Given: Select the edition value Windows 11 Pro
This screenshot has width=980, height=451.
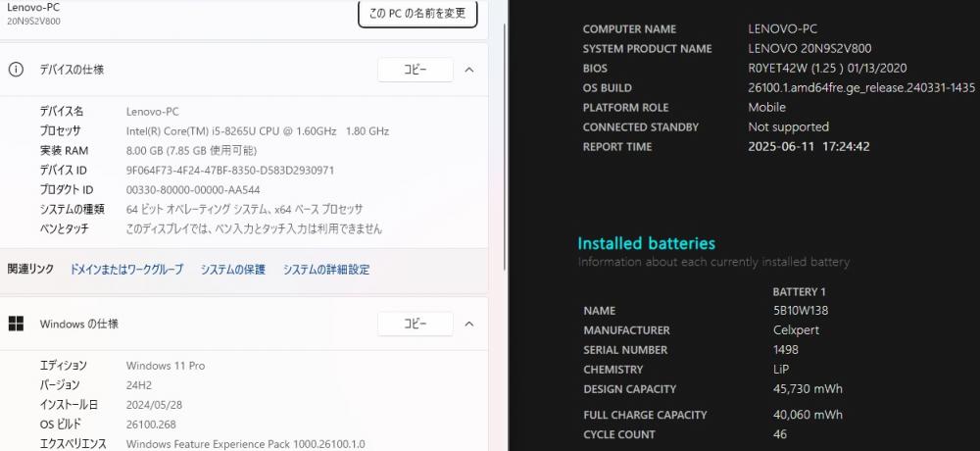Looking at the screenshot, I should pyautogui.click(x=166, y=366).
